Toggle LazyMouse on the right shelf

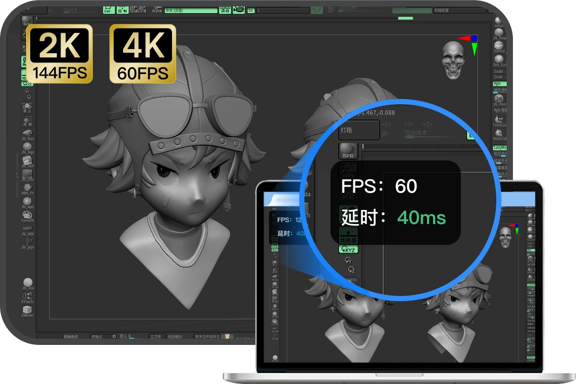[x=500, y=148]
